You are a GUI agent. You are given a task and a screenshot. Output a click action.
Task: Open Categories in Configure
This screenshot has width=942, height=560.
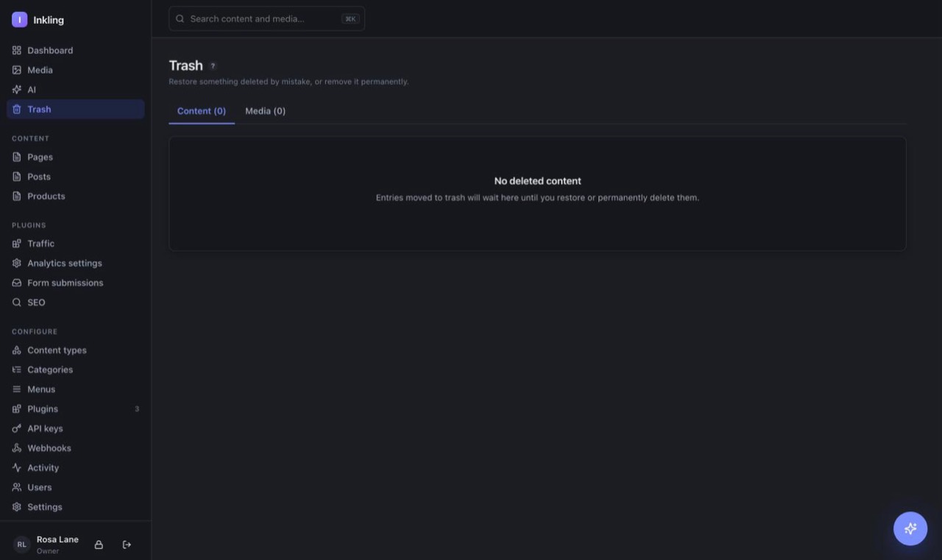(x=76, y=369)
